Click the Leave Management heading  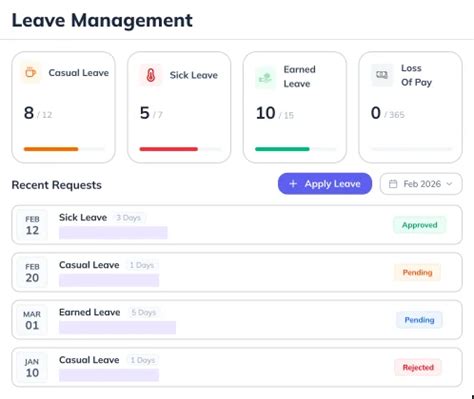(102, 20)
